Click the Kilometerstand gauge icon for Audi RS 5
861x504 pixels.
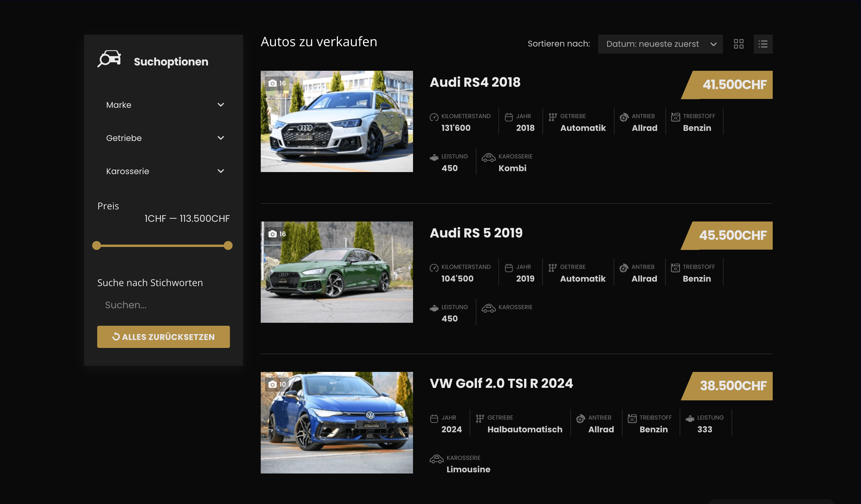click(434, 268)
